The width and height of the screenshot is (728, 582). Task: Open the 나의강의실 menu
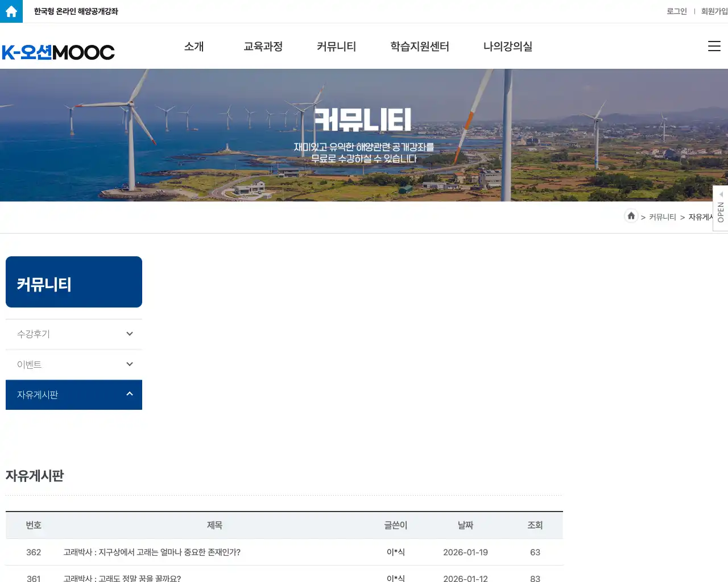pos(507,47)
